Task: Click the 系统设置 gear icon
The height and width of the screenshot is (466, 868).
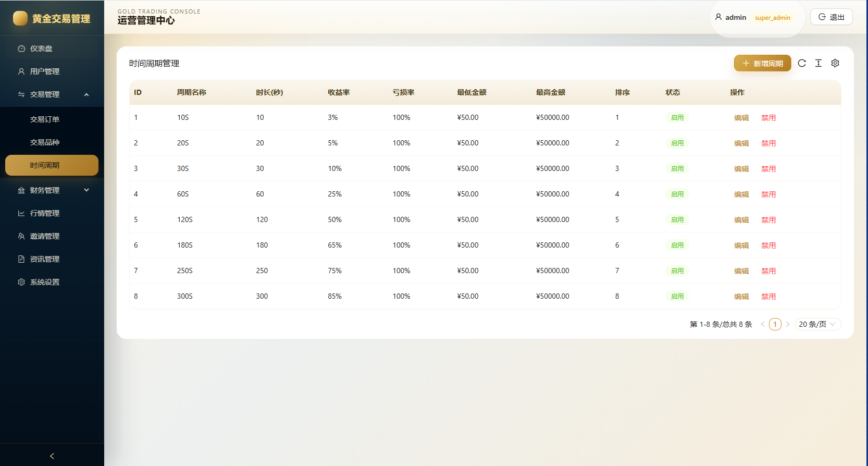Action: coord(21,282)
